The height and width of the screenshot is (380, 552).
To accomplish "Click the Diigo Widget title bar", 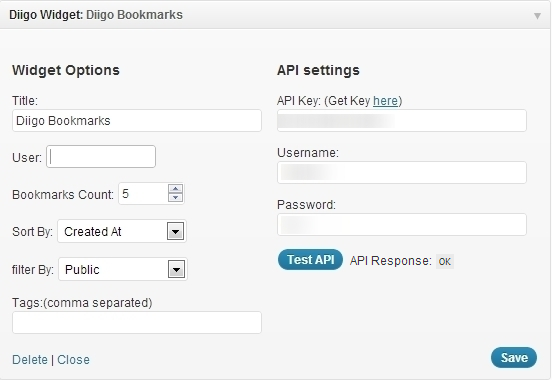I will pos(276,15).
